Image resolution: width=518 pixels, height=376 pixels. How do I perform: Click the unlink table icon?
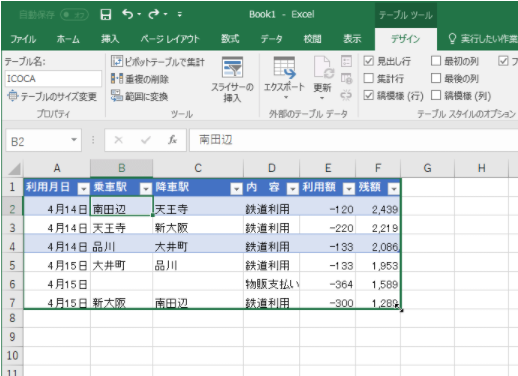pyautogui.click(x=346, y=96)
